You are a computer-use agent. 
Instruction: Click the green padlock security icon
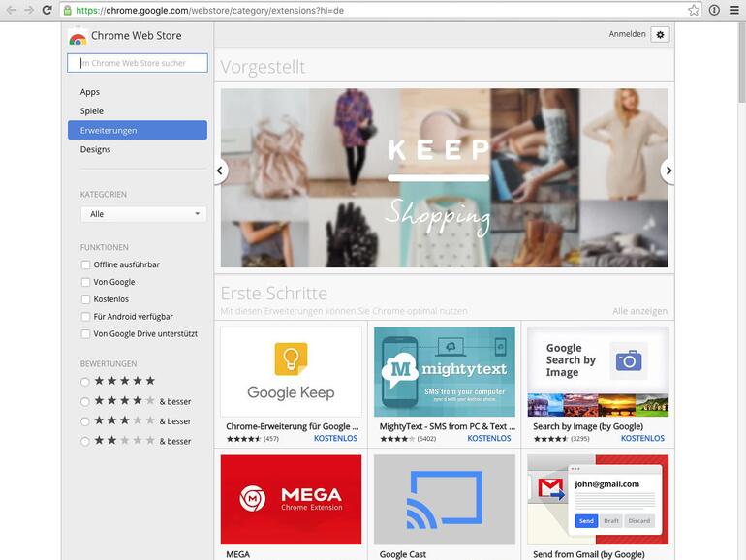68,10
